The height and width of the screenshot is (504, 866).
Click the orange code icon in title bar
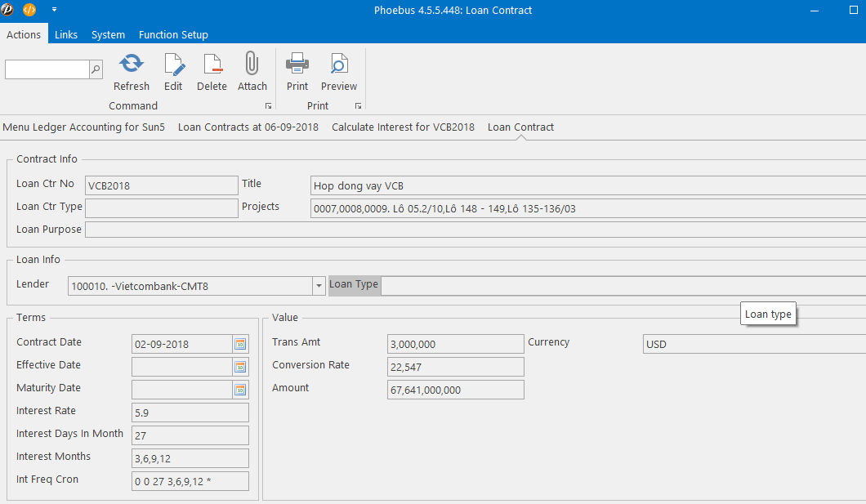(29, 10)
